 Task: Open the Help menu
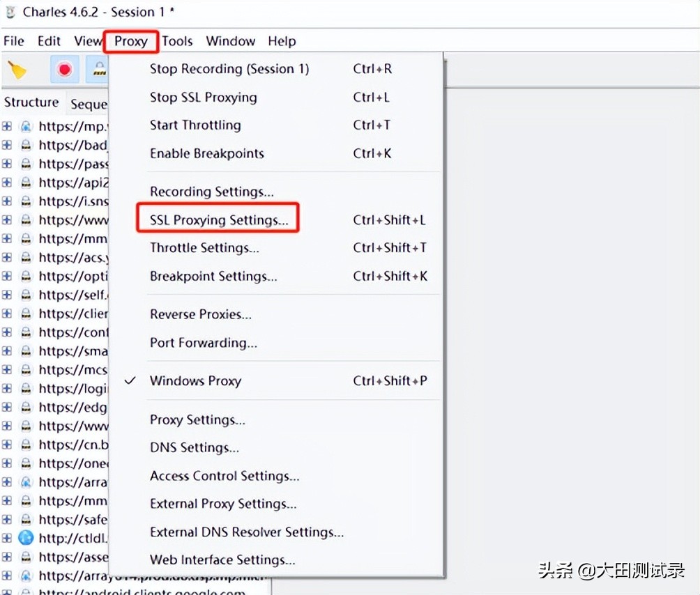(x=282, y=41)
